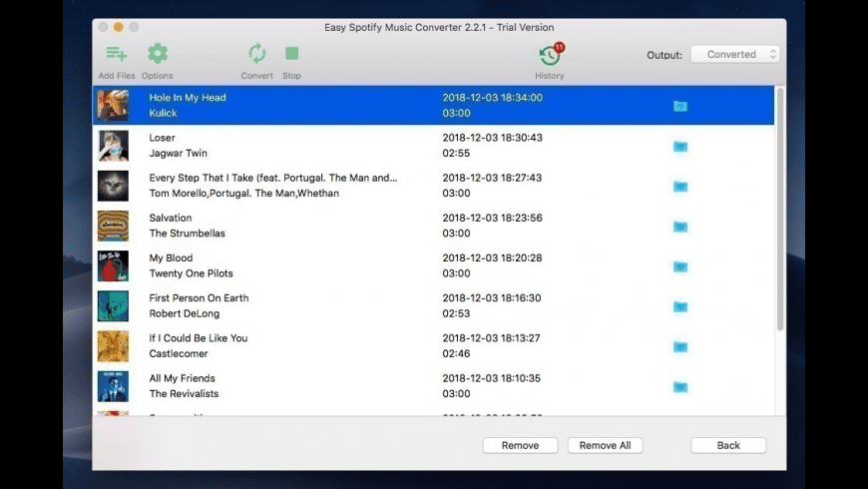This screenshot has height=489, width=868.
Task: Click timestamp 2018-12-03 18:30:43
Action: pos(492,138)
